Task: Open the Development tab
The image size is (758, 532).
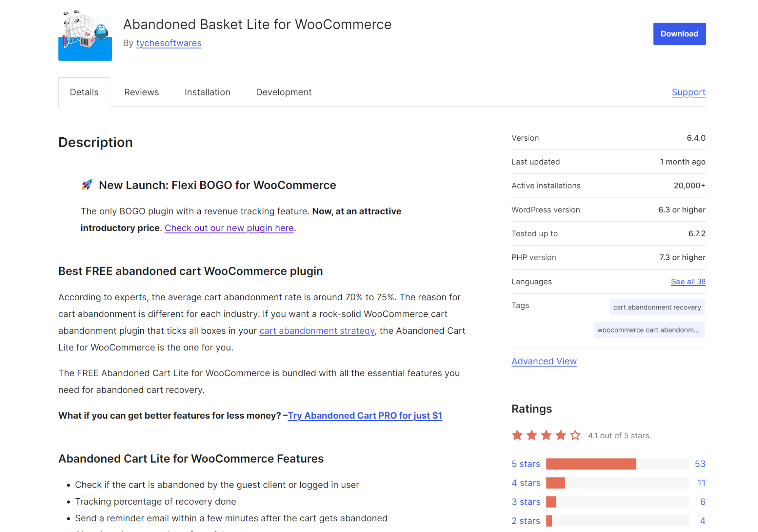Action: 284,92
